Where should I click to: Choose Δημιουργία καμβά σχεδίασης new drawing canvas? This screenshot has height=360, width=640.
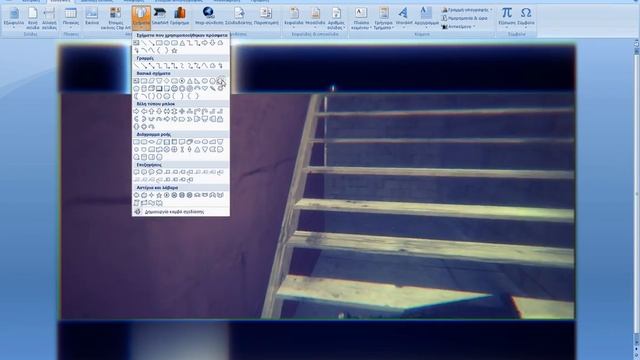tap(181, 212)
